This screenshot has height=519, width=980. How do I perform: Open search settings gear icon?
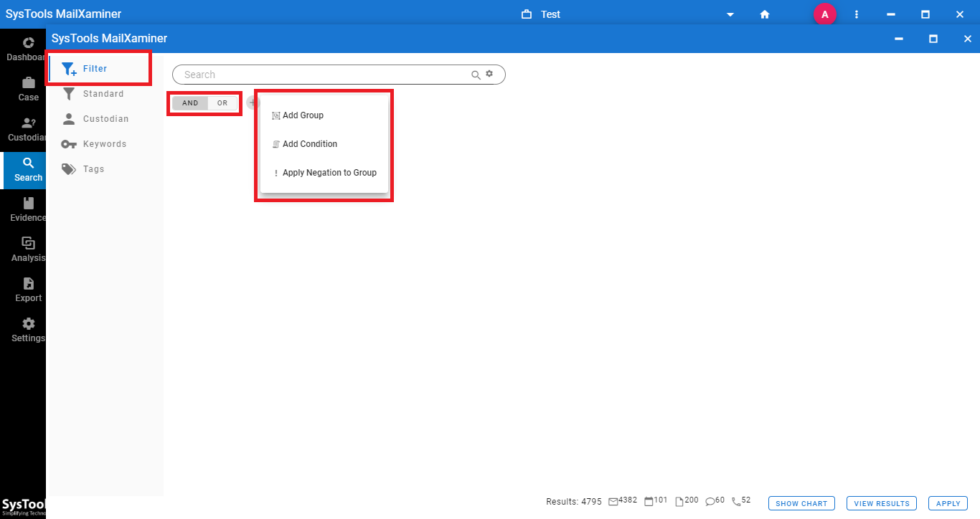tap(490, 74)
